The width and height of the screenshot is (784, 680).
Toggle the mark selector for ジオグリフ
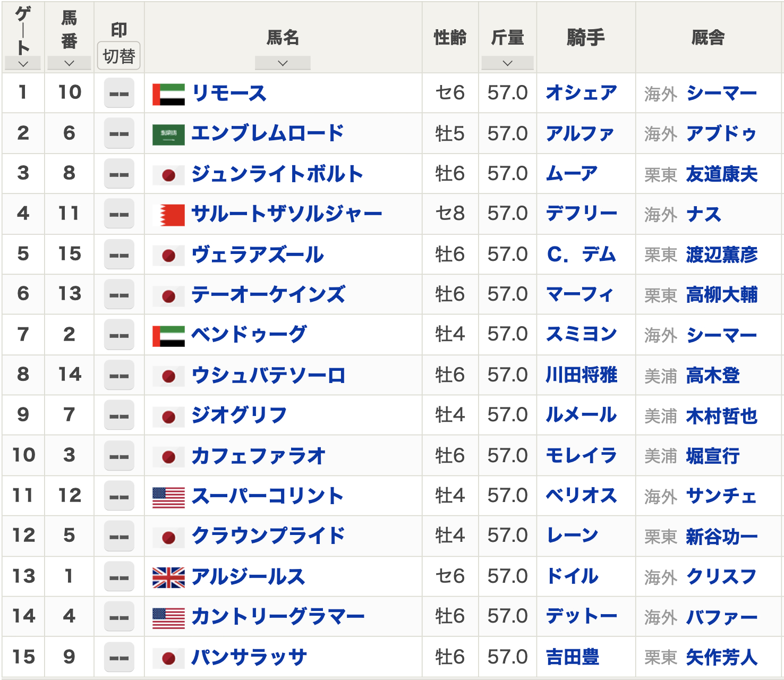pyautogui.click(x=119, y=416)
